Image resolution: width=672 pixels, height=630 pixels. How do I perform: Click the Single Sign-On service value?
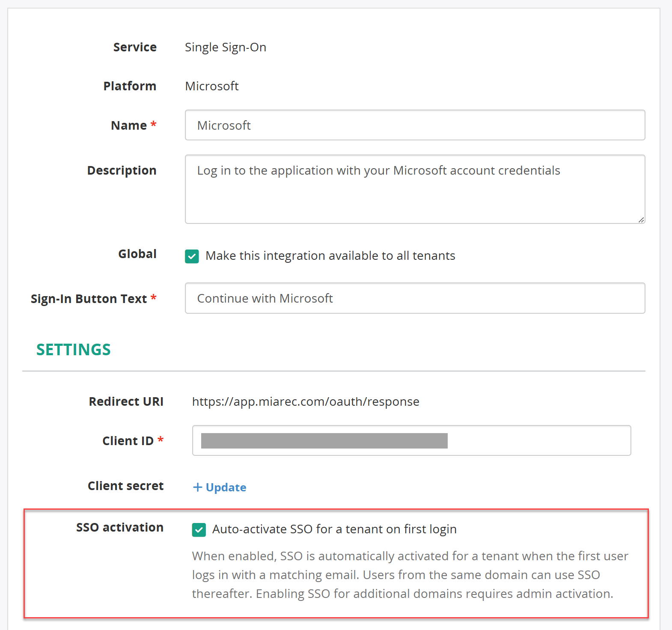tap(226, 48)
